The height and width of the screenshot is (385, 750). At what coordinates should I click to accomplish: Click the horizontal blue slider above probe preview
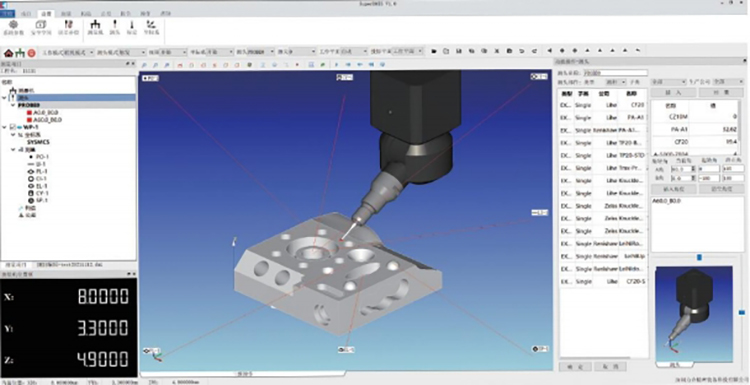[x=699, y=257]
